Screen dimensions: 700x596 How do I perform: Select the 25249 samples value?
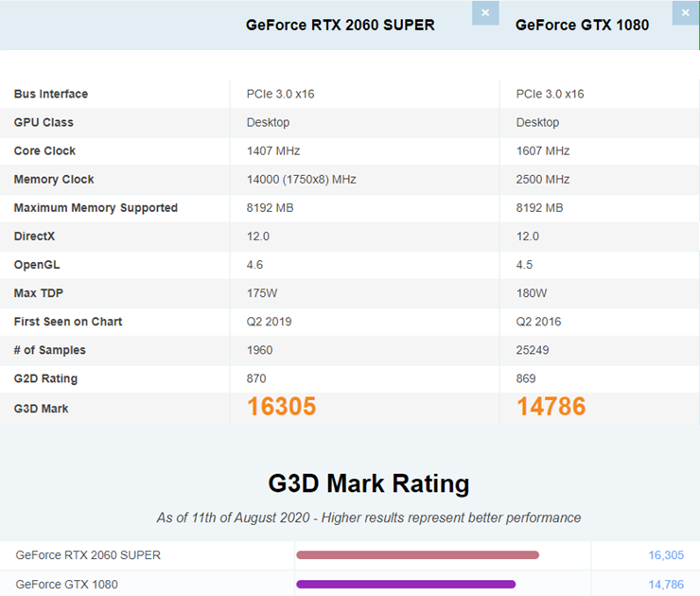coord(533,350)
